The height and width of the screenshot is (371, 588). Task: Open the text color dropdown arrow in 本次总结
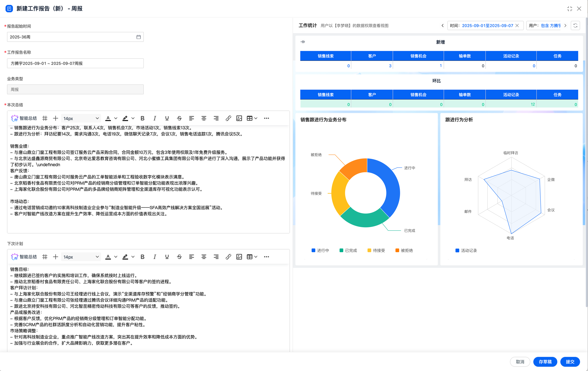click(116, 118)
